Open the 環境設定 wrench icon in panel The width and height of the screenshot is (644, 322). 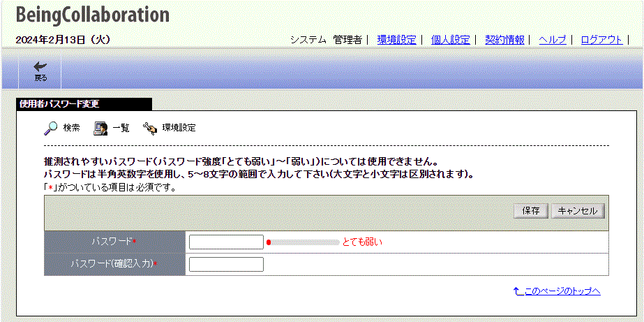pyautogui.click(x=150, y=129)
